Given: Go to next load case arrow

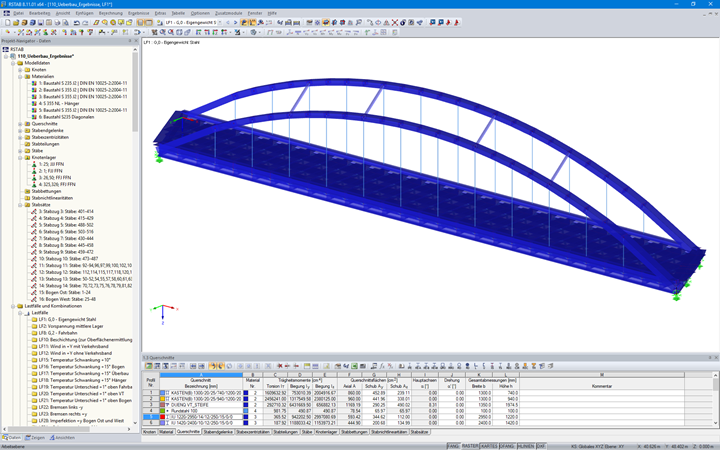Looking at the screenshot, I should click(x=236, y=22).
